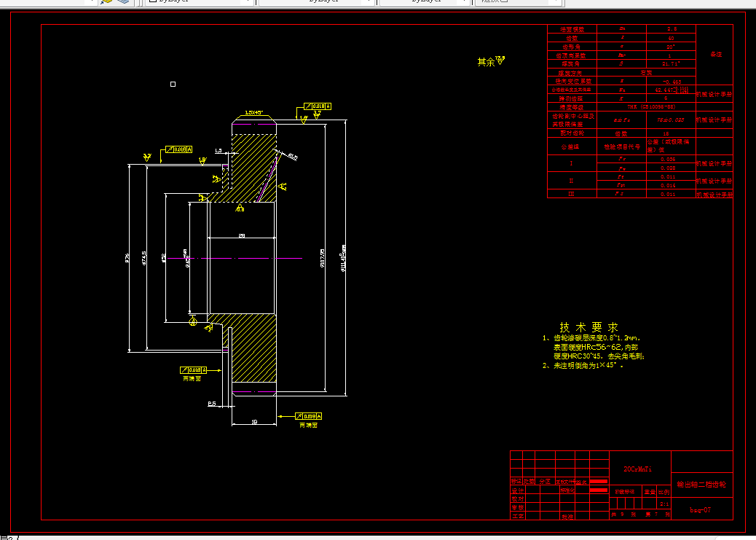Viewport: 756px width, 540px height.
Task: Select the 批准 title block cell
Action: (x=567, y=517)
